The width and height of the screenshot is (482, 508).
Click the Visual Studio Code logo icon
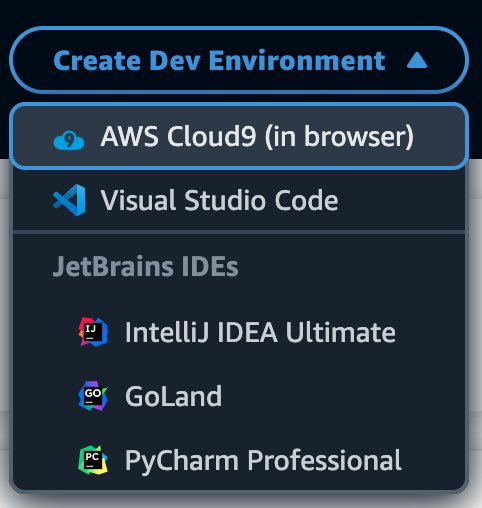[x=69, y=200]
